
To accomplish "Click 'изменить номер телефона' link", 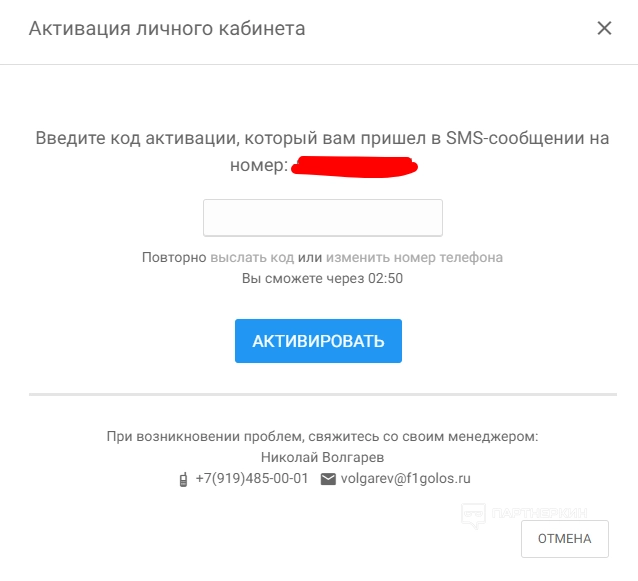I will coord(414,257).
